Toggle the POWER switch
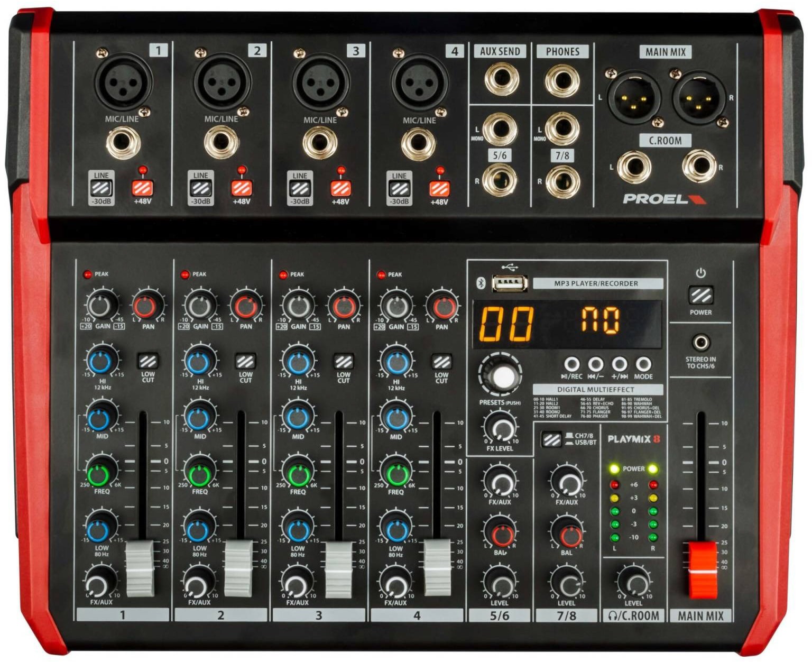Image resolution: width=812 pixels, height=662 pixels. click(x=700, y=296)
